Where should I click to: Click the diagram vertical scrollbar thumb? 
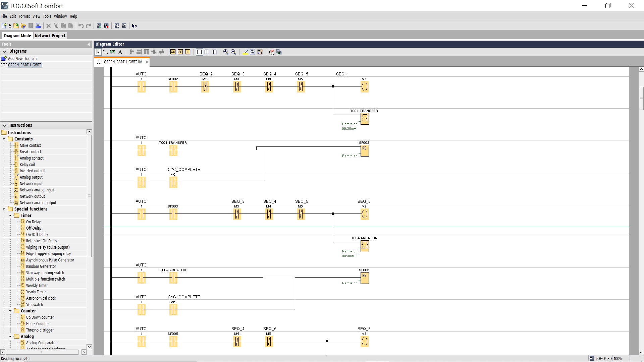point(641,98)
